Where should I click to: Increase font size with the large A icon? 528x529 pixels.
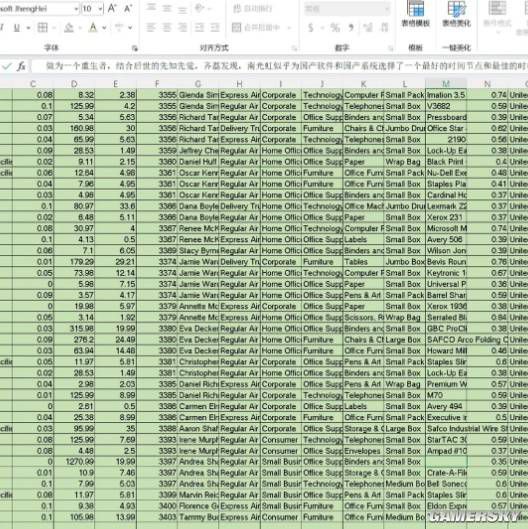click(x=112, y=8)
